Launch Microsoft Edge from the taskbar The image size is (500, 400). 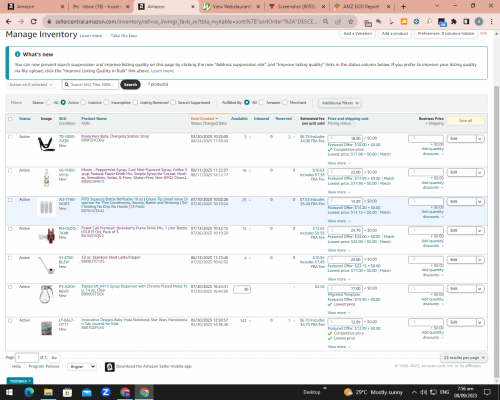[29, 392]
